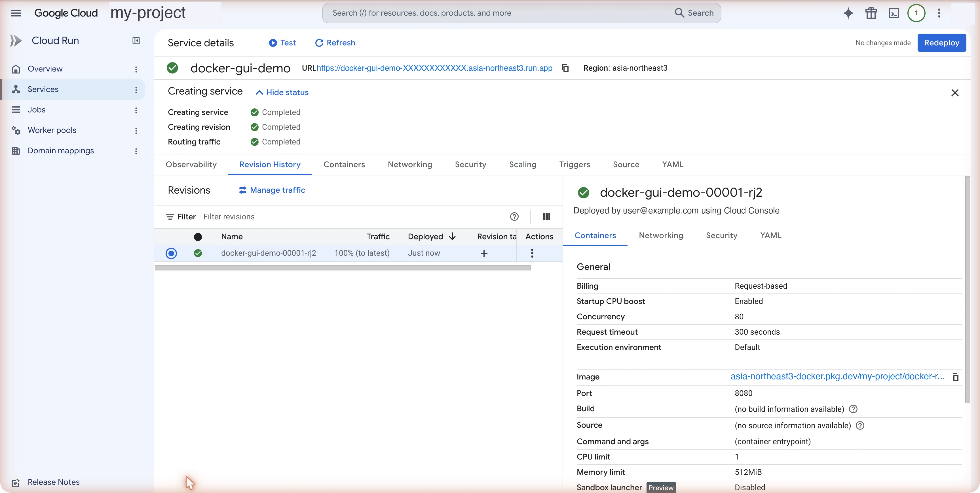
Task: Copy the service URL to clipboard
Action: coord(565,68)
